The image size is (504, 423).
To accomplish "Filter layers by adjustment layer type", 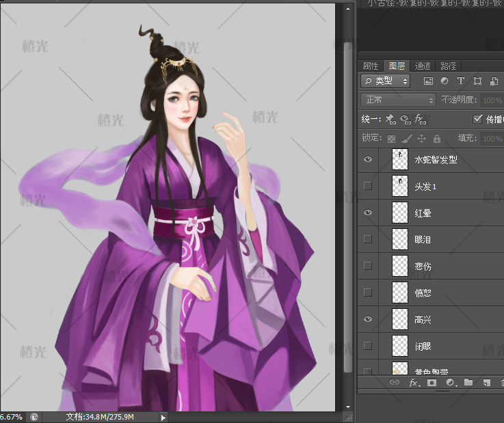I will coord(445,81).
